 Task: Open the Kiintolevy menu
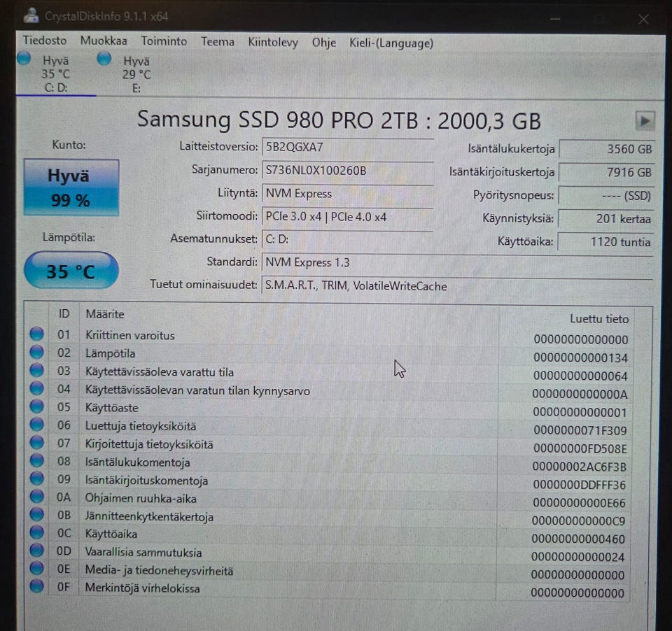point(273,43)
